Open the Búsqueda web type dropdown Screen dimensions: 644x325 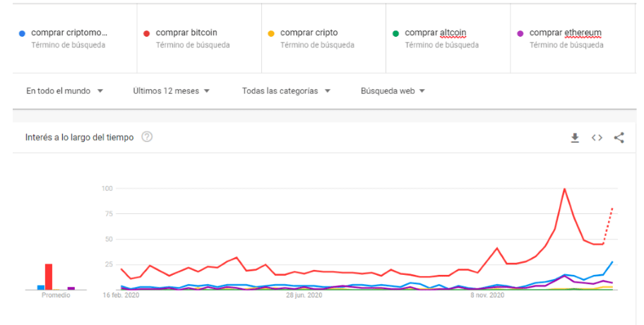tap(393, 91)
